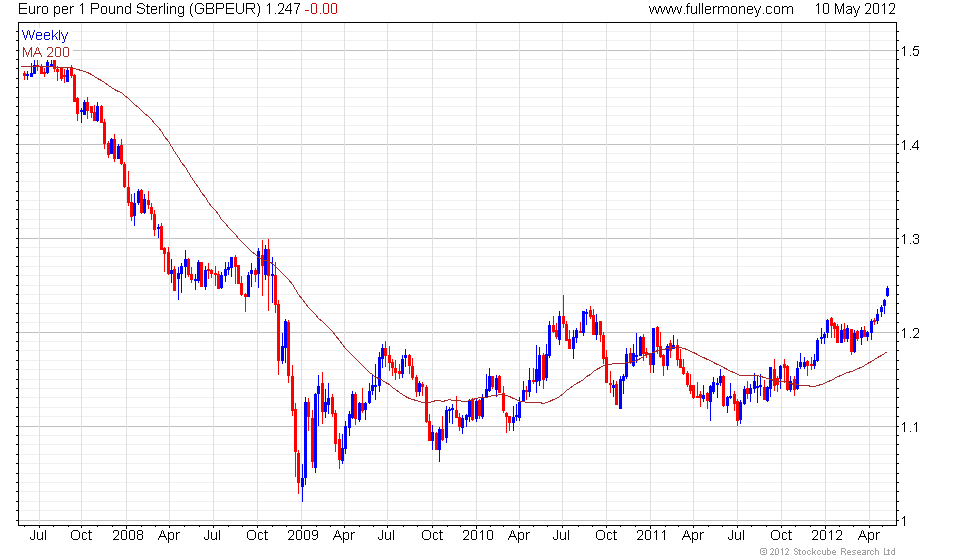Click the 'Apr' label after 2008
Screen dimensions: 980x560
[x=169, y=536]
